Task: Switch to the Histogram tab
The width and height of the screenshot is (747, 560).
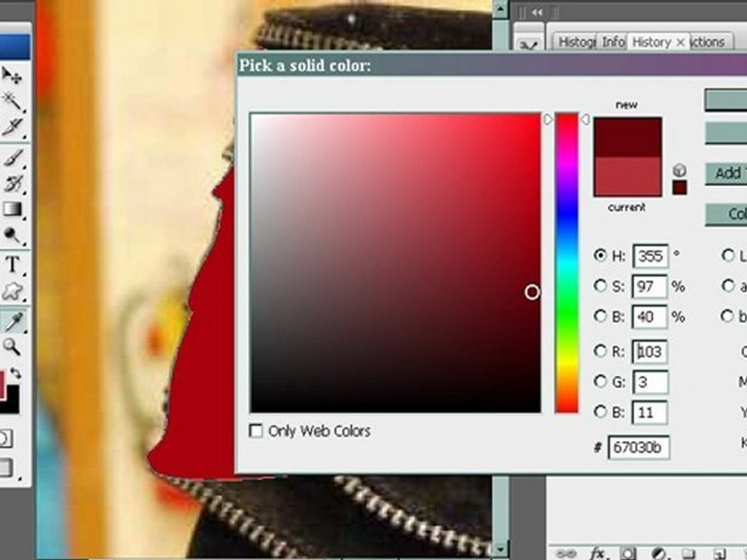Action: tap(577, 42)
